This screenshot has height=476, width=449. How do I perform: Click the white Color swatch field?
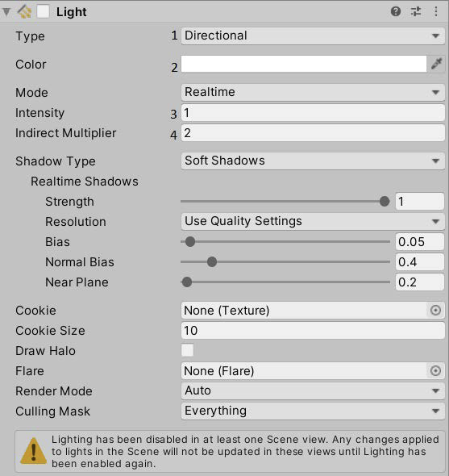(304, 64)
